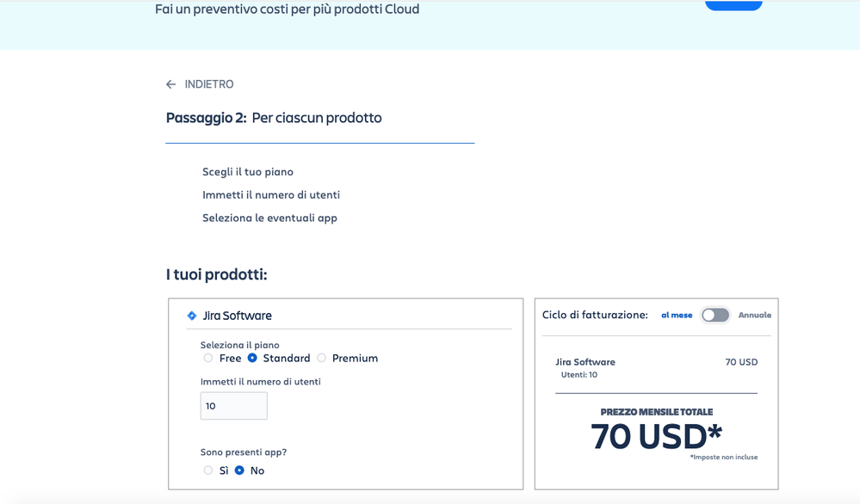The height and width of the screenshot is (504, 860).
Task: Click the back arrow icon beside INDIETRO
Action: [x=170, y=84]
